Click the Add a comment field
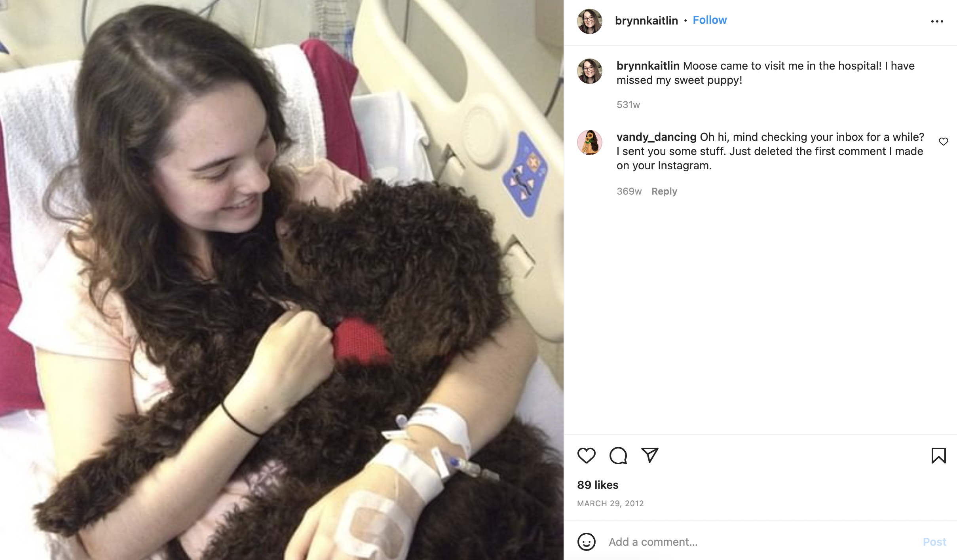 (x=760, y=541)
